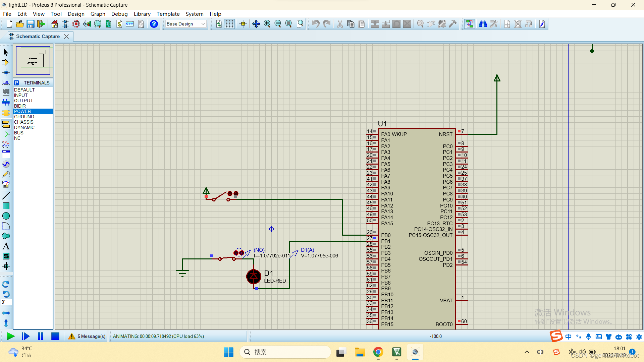644x362 pixels.
Task: Click the Zoom Out tool
Action: point(278,24)
